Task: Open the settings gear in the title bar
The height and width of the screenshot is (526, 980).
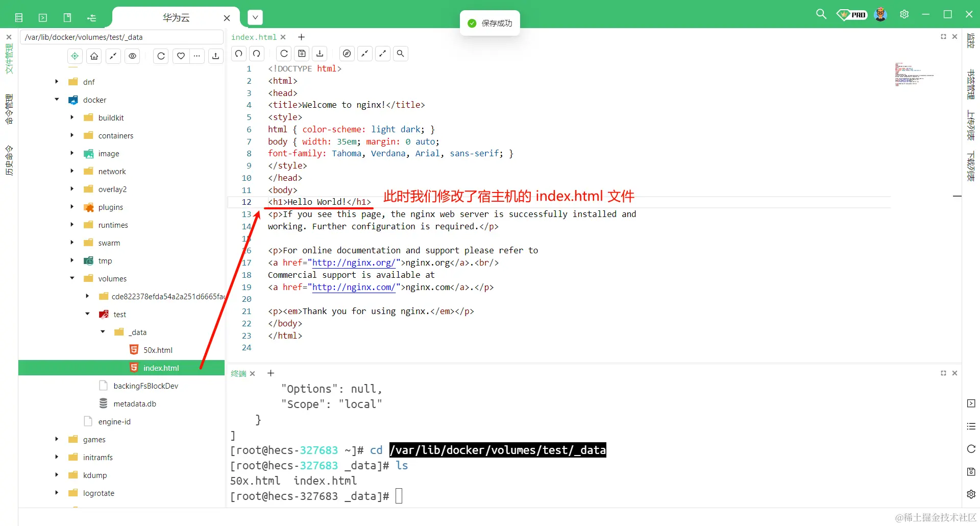Action: (904, 14)
